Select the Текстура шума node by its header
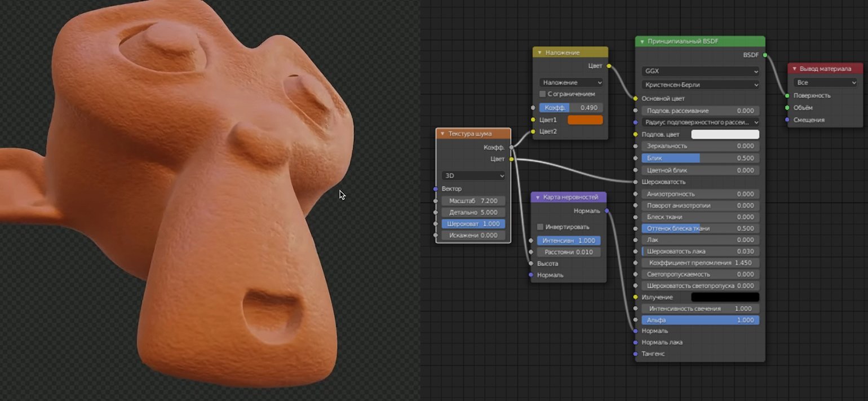This screenshot has width=868, height=401. click(x=473, y=134)
